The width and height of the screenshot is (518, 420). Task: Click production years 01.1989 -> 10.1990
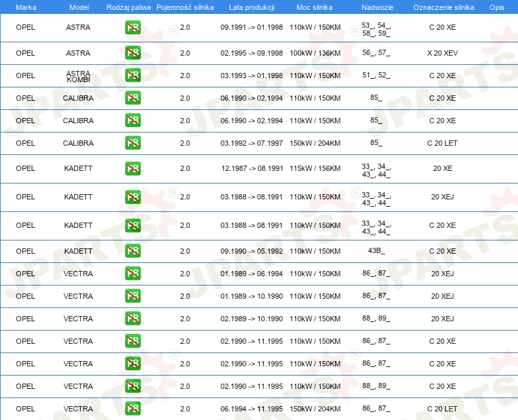252,296
